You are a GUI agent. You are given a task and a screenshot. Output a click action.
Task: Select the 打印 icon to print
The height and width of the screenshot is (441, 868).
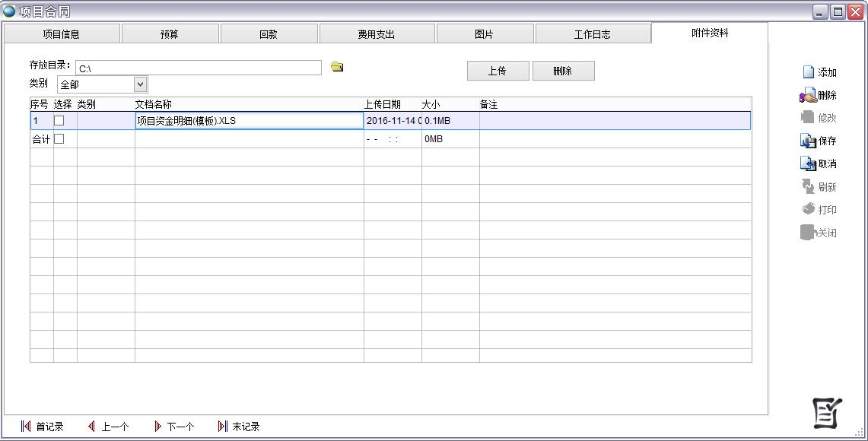[819, 209]
